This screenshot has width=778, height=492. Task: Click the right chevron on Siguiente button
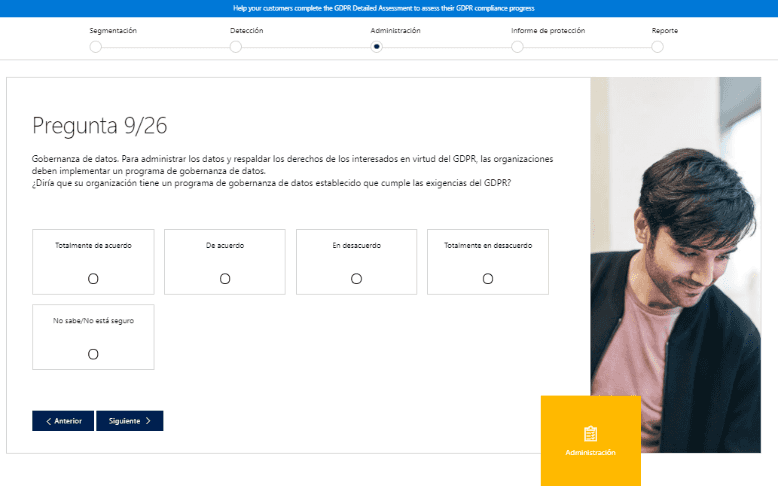[x=148, y=421]
